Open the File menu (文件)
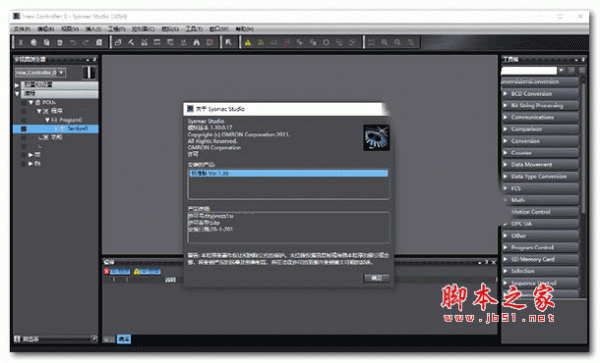 click(22, 29)
